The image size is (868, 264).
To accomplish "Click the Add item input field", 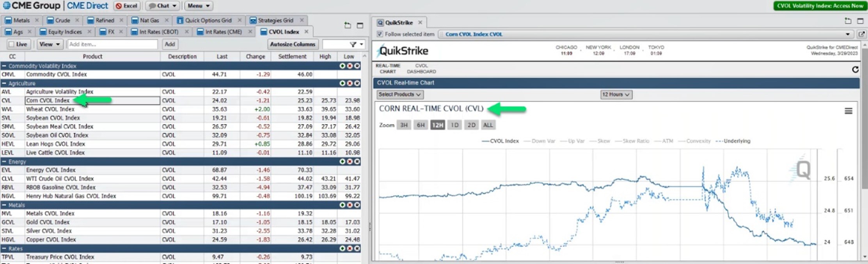I will click(112, 45).
